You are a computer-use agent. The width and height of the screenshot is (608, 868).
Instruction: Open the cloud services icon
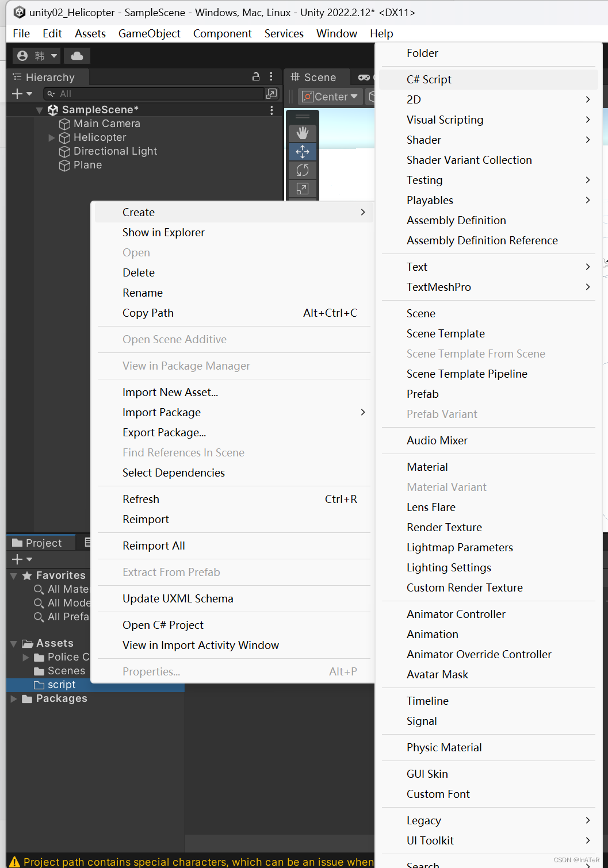(x=77, y=56)
